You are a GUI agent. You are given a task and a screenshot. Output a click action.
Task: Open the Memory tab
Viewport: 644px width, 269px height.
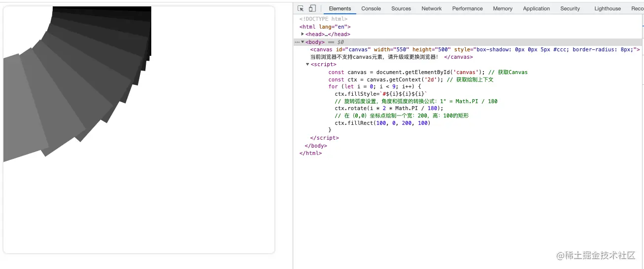click(x=503, y=8)
